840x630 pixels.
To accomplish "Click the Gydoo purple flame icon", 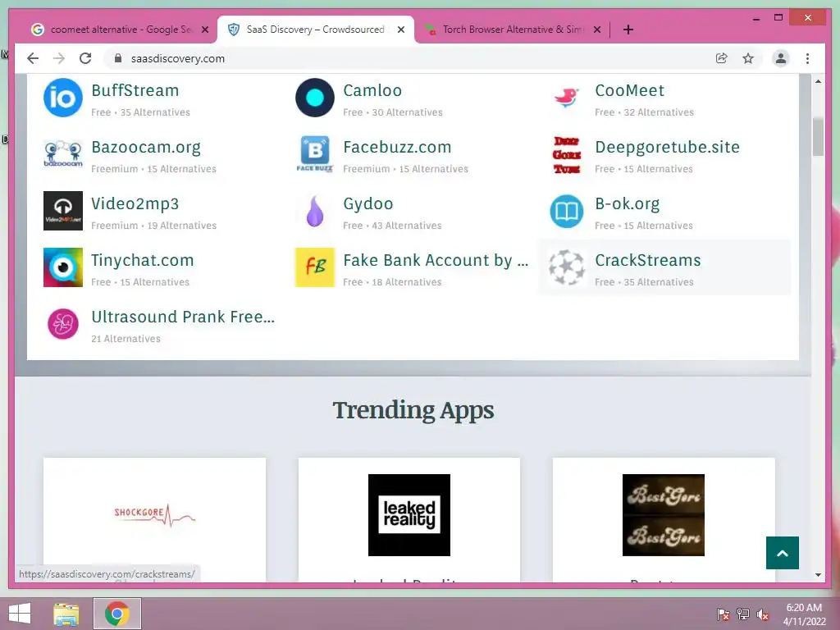I will (x=314, y=211).
